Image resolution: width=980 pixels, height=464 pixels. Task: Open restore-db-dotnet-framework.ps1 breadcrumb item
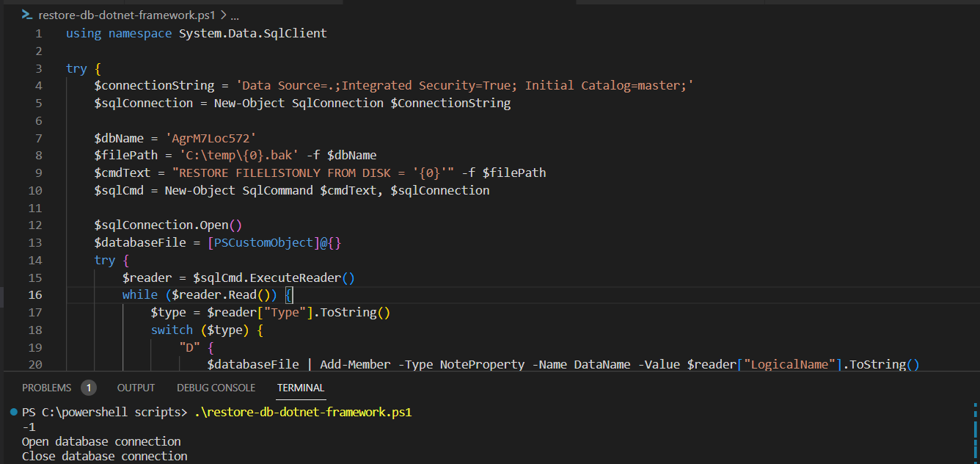(x=127, y=15)
